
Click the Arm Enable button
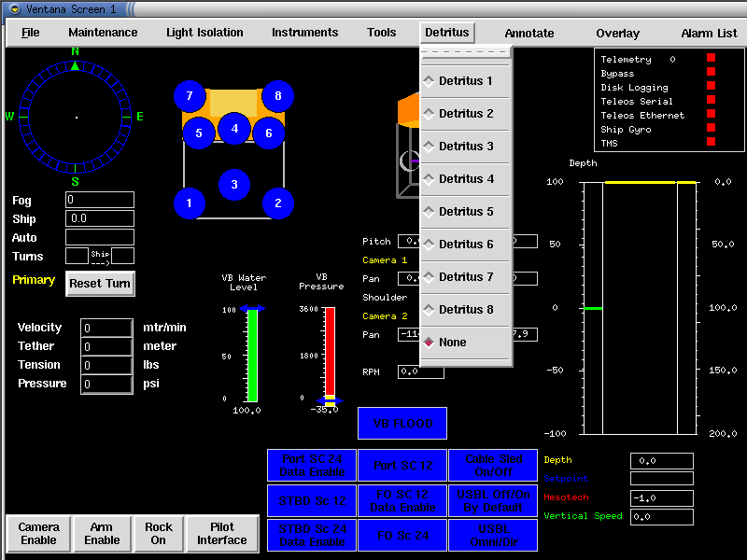click(x=102, y=534)
